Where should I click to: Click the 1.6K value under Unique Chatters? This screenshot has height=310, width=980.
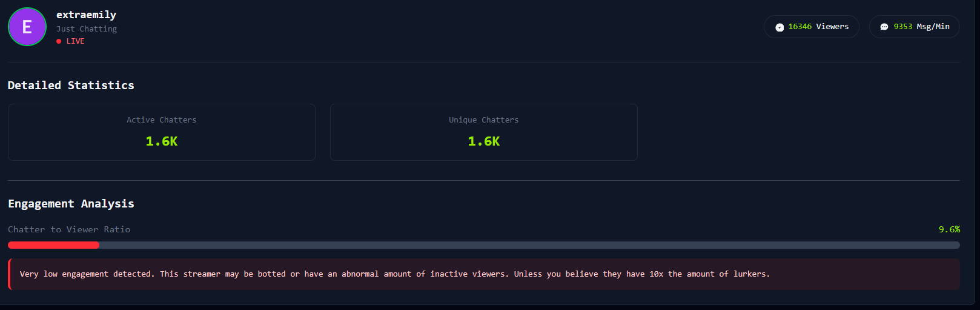[484, 141]
